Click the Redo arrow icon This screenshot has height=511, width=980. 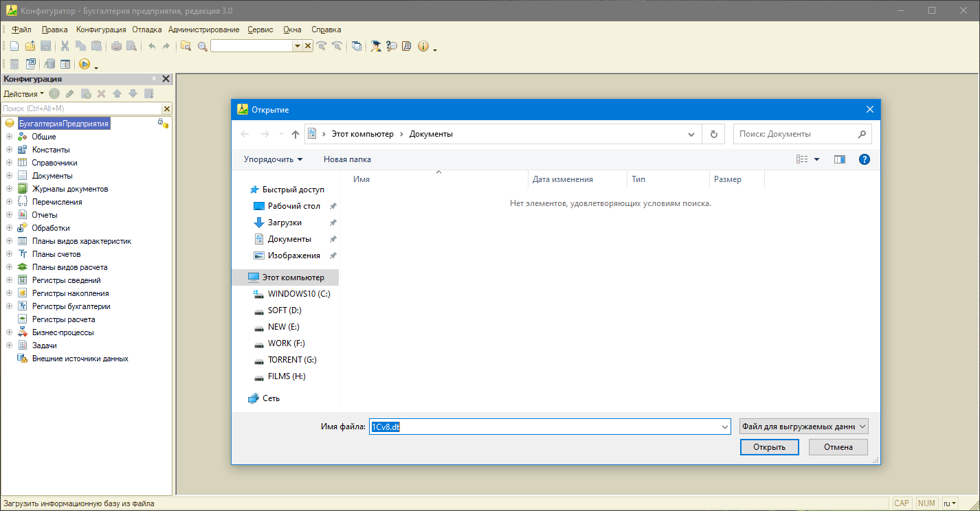click(166, 46)
